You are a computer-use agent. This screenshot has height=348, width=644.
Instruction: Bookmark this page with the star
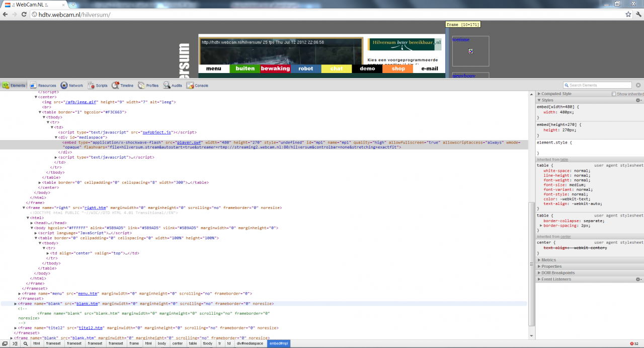(628, 15)
